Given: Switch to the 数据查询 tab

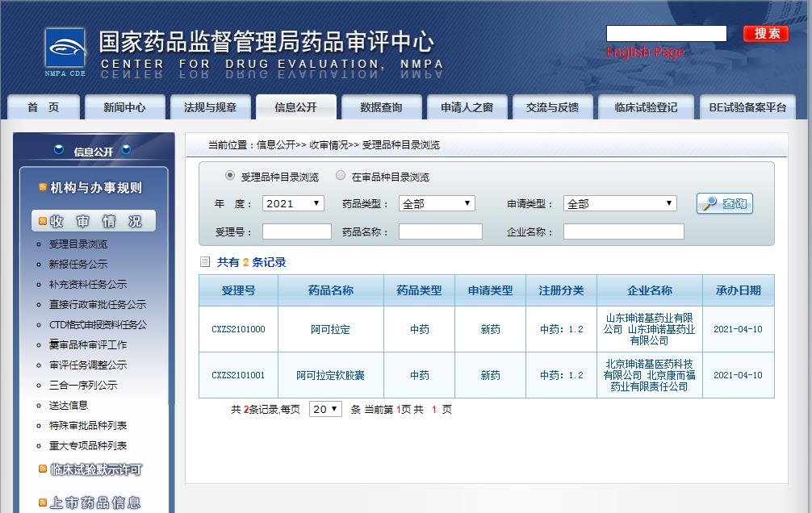Looking at the screenshot, I should (x=381, y=107).
